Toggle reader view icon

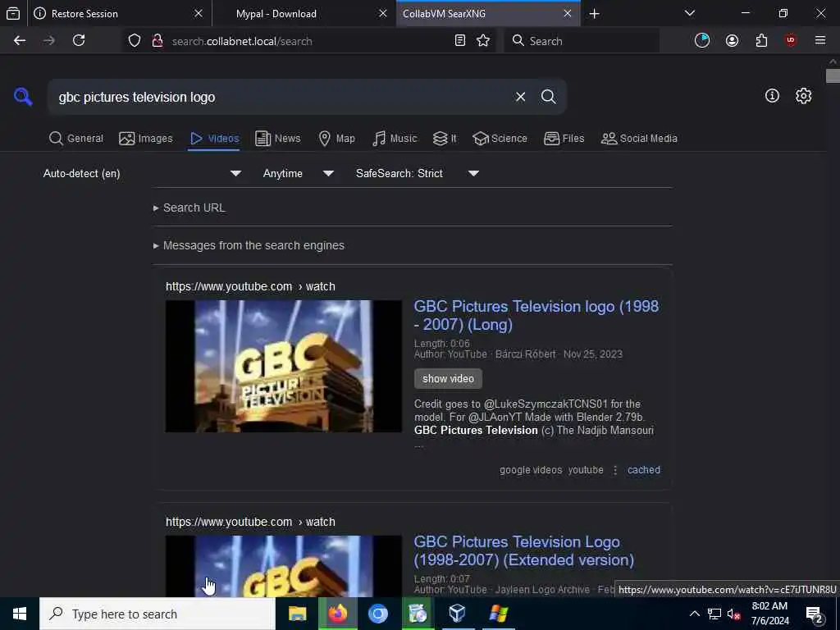point(459,41)
